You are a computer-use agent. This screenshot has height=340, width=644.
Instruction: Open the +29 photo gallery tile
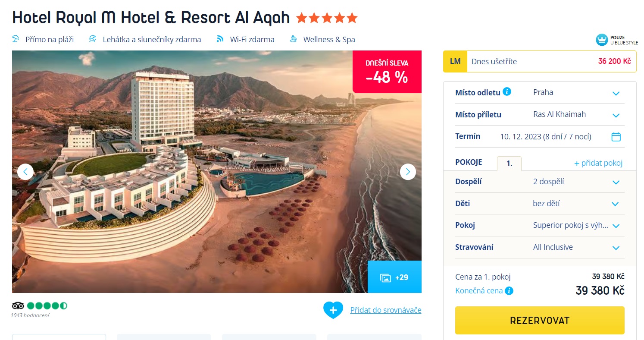pos(394,277)
